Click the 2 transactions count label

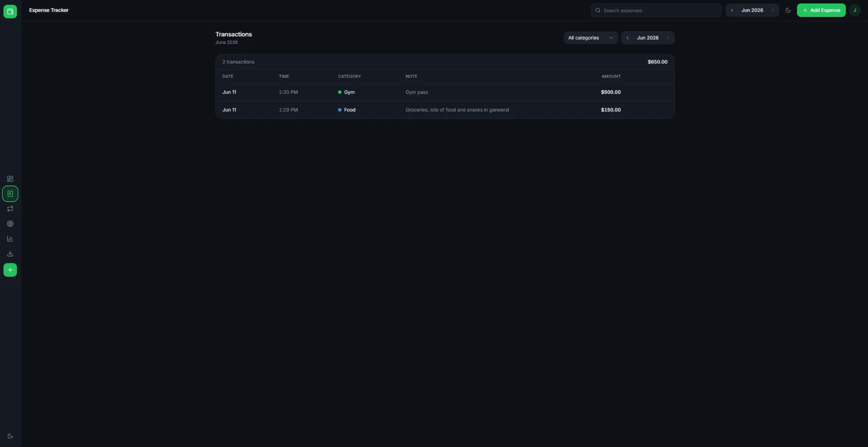point(238,62)
